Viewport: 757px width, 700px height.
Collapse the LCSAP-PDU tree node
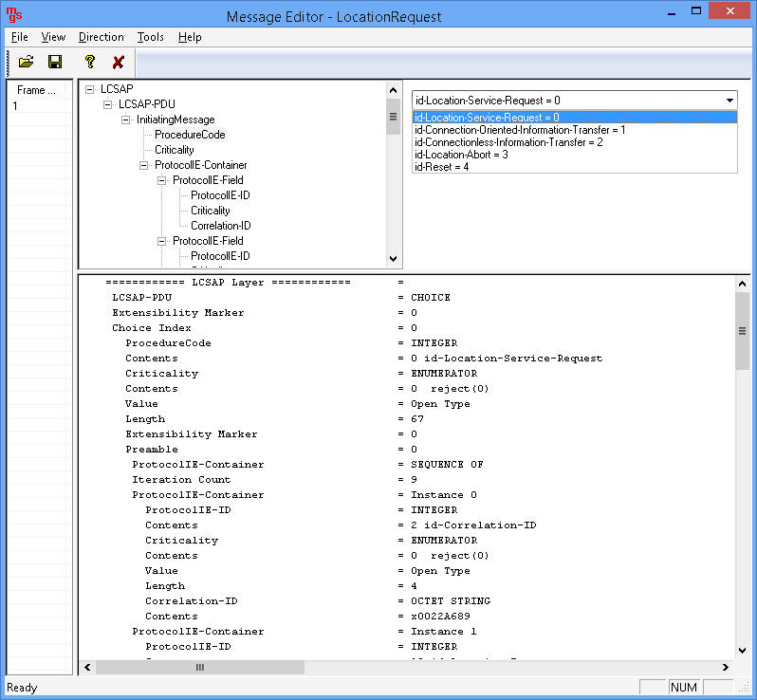[107, 104]
